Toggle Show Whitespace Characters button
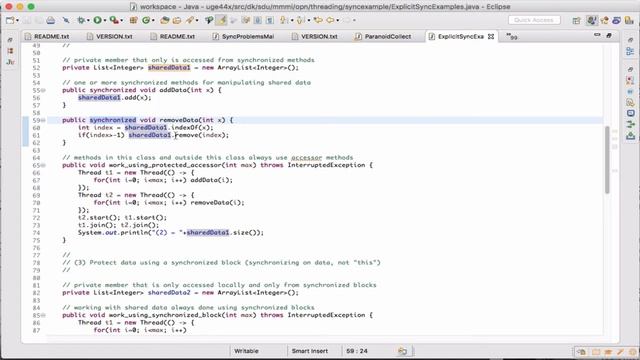Viewport: 640px width, 360px height. (270, 20)
